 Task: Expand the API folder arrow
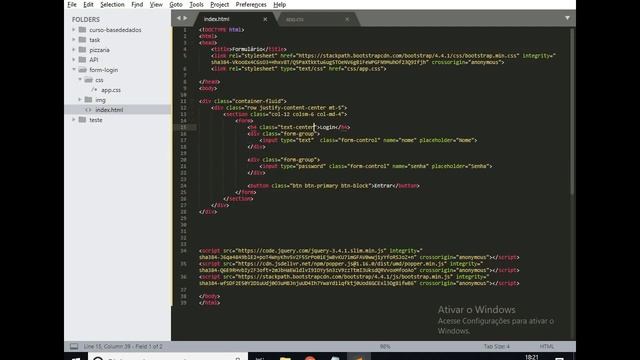tap(74, 60)
